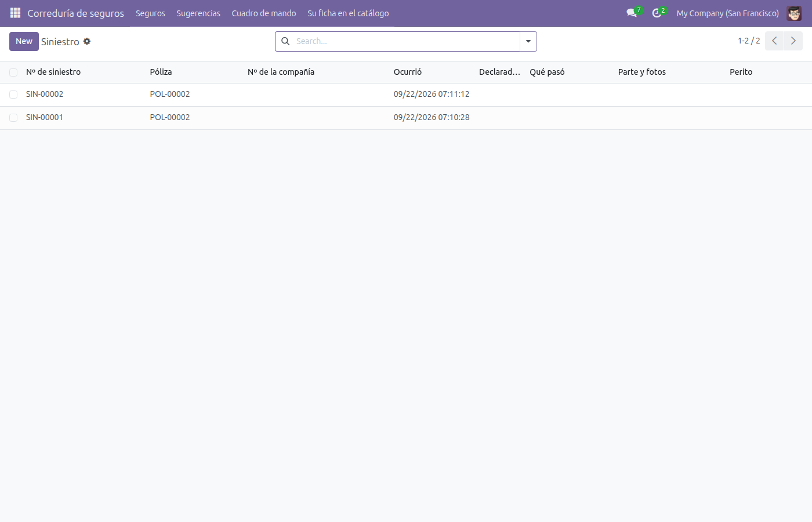Open the SIN-00002 claim record
This screenshot has width=812, height=522.
click(x=45, y=94)
